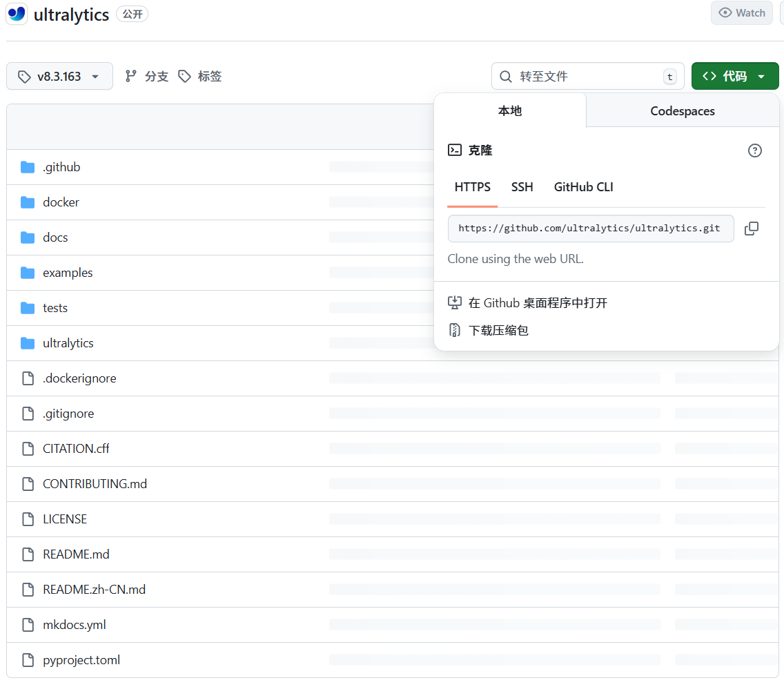Image resolution: width=784 pixels, height=687 pixels.
Task: Click the magnifier icon in file search
Action: click(506, 77)
